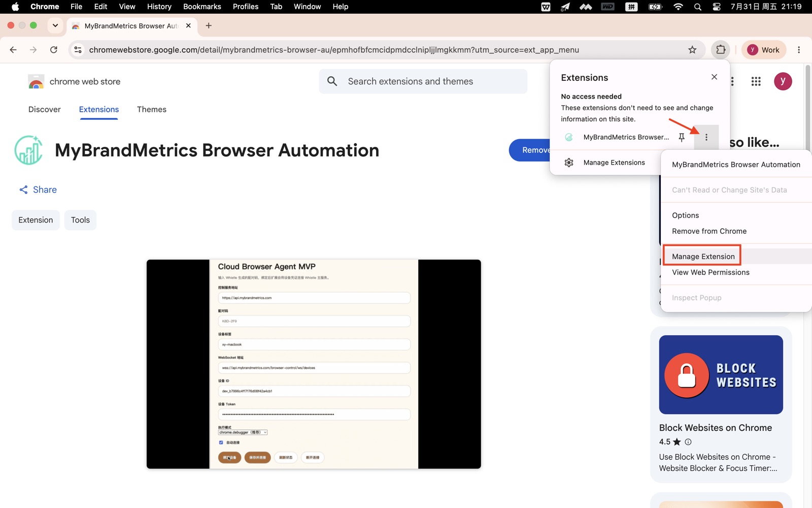Open Block Websites extension thumbnail

(x=721, y=374)
